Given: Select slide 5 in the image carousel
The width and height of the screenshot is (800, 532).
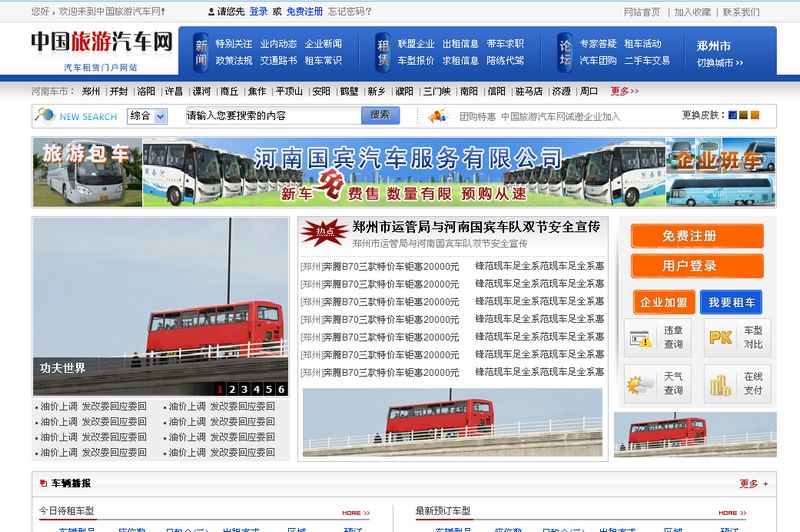Looking at the screenshot, I should click(x=269, y=390).
